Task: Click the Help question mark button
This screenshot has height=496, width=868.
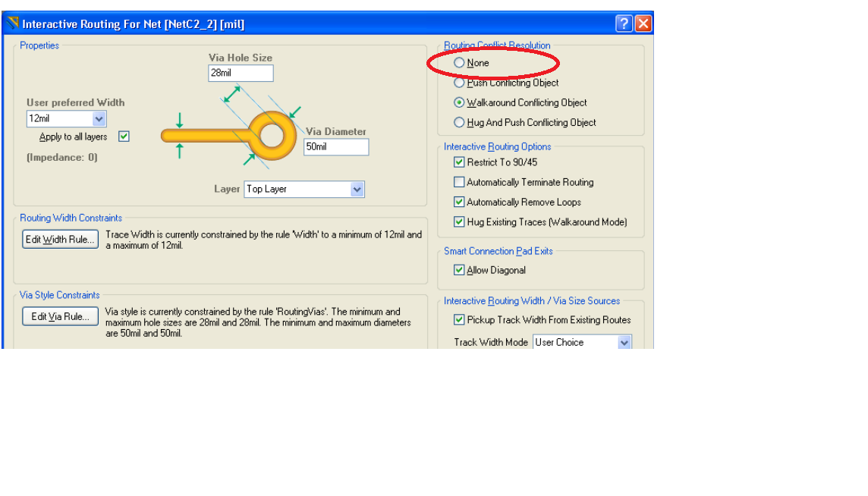Action: pyautogui.click(x=624, y=23)
